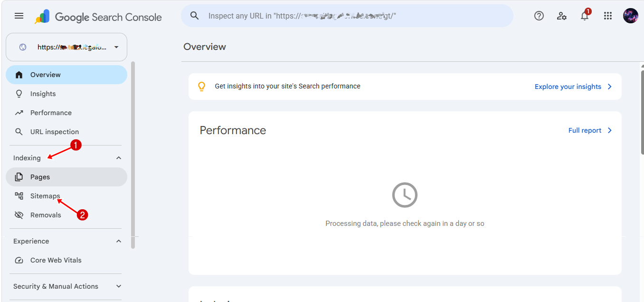Click Explore your insights link
The height and width of the screenshot is (302, 644).
point(568,87)
